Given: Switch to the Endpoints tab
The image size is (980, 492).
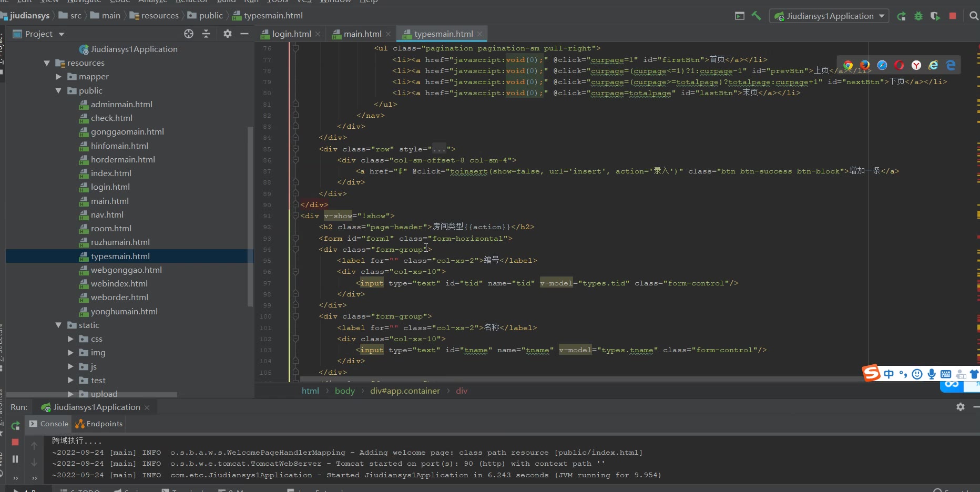Looking at the screenshot, I should click(99, 424).
